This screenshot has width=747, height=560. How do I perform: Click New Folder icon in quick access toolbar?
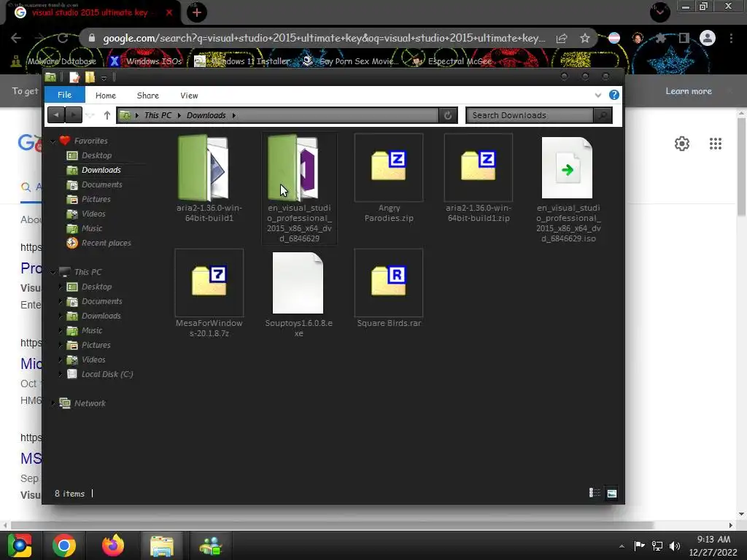90,77
